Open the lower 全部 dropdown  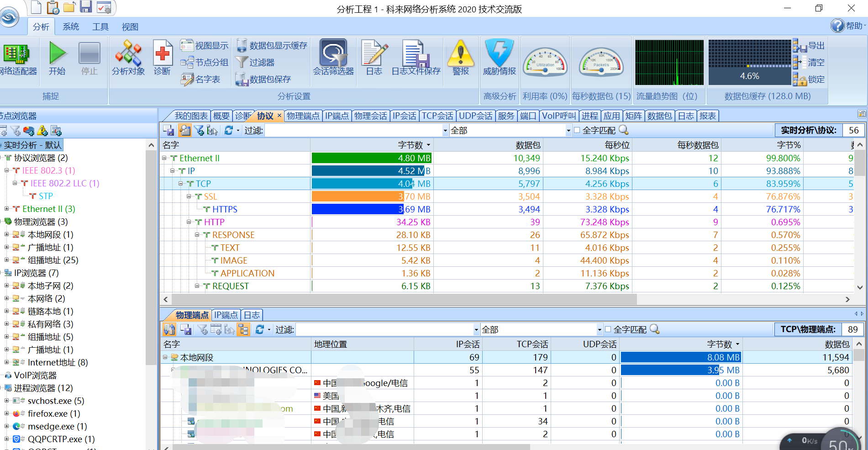point(600,330)
